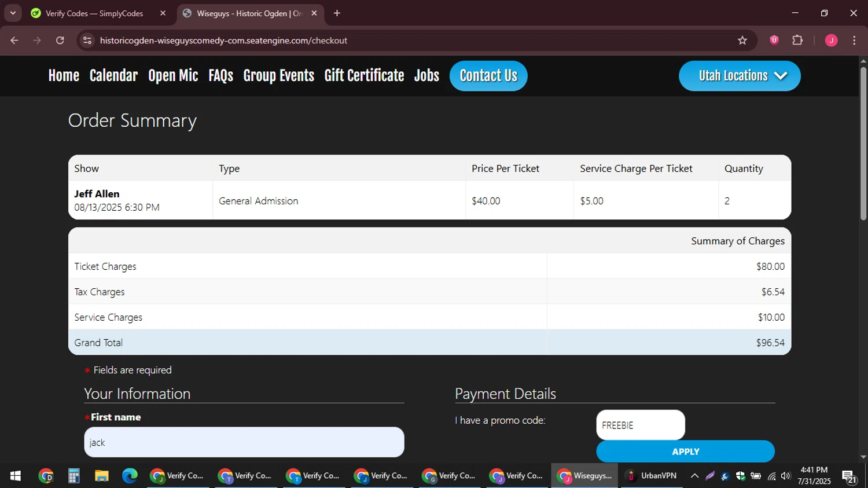Screen dimensions: 868x488
Task: Click the $40.00 price per ticket
Action: point(486,201)
